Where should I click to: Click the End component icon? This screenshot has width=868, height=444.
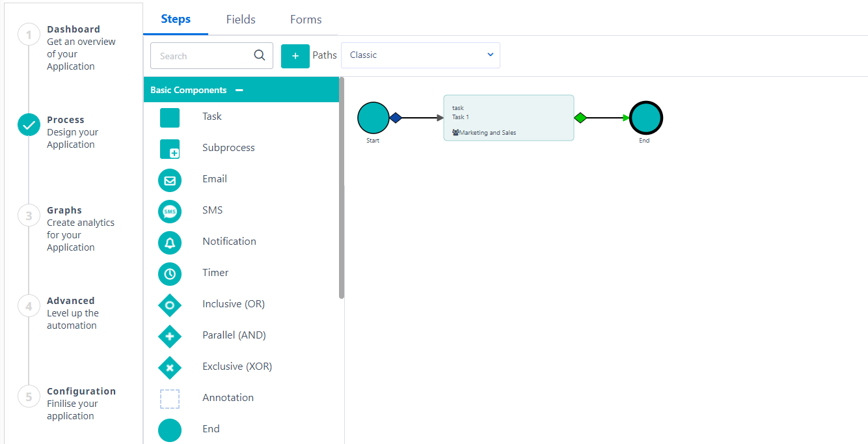170,430
